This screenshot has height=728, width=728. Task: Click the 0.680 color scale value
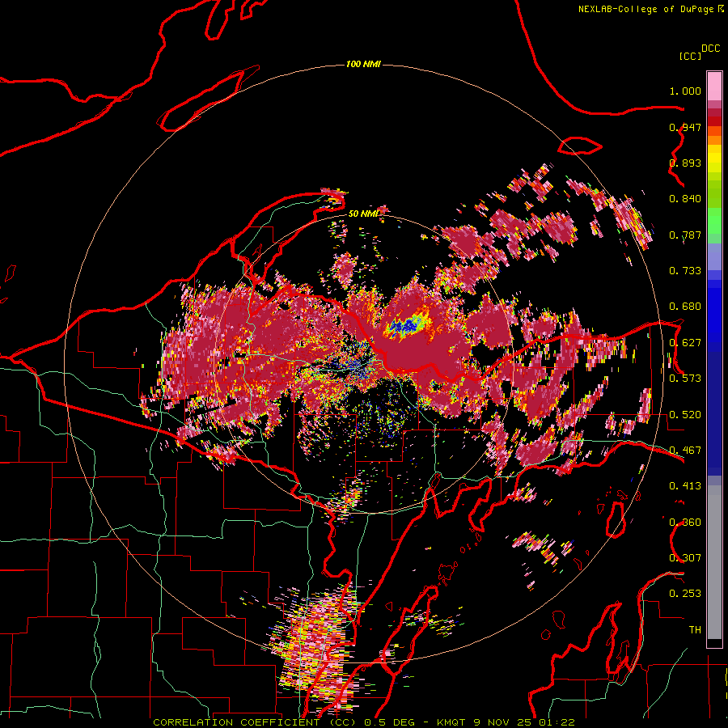point(685,307)
